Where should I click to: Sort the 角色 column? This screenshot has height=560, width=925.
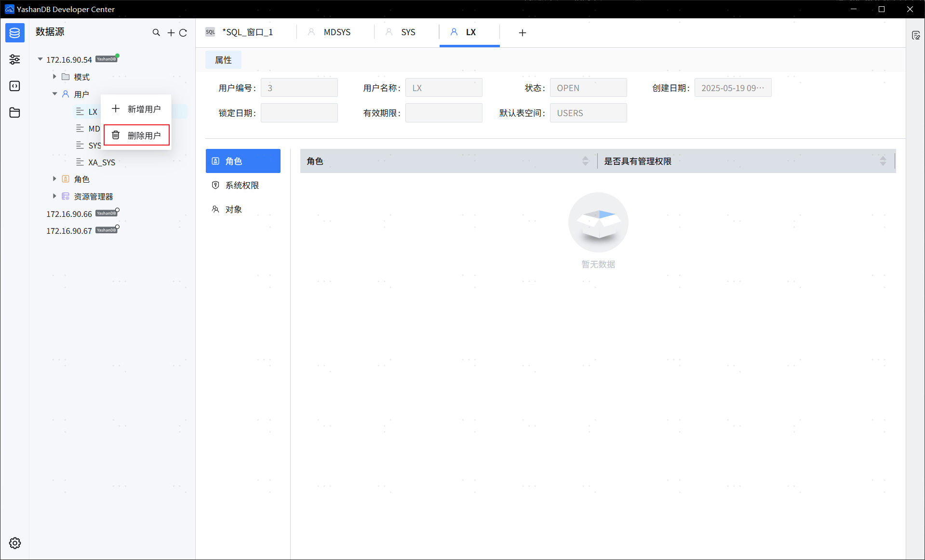point(585,161)
